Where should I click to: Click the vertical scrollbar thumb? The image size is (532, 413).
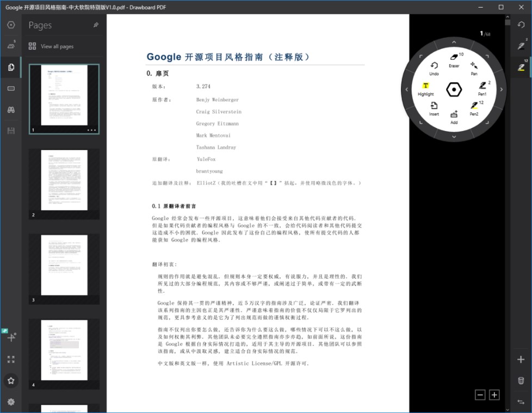point(508,22)
